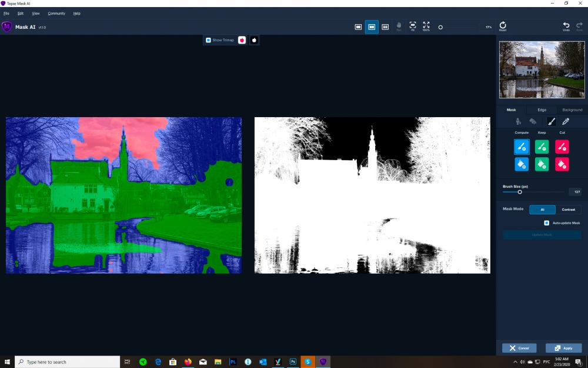The height and width of the screenshot is (368, 588).
Task: Toggle the Show Trimap checkbox
Action: 208,40
